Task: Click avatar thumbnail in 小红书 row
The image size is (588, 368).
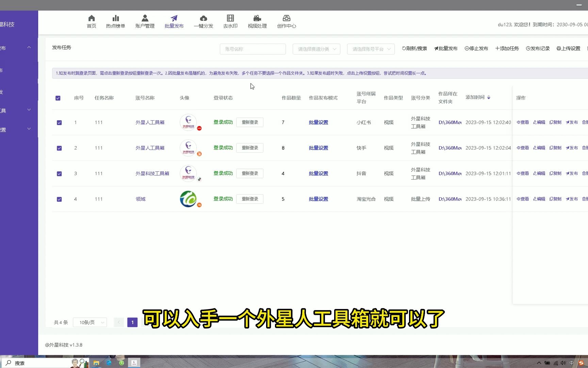Action: [x=188, y=122]
